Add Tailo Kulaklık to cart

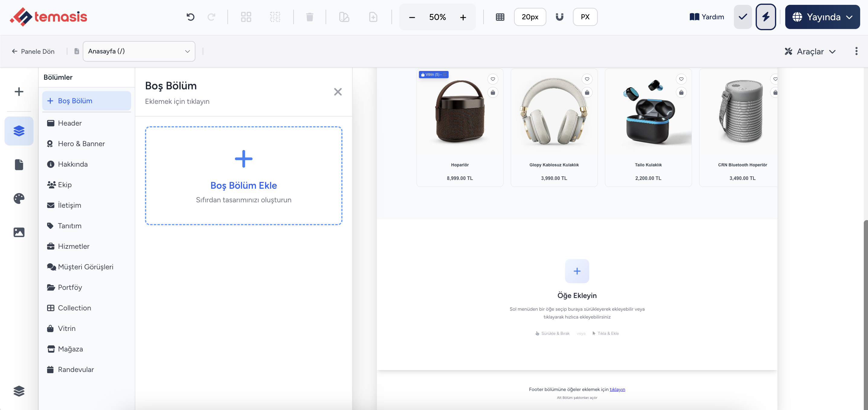click(x=681, y=92)
